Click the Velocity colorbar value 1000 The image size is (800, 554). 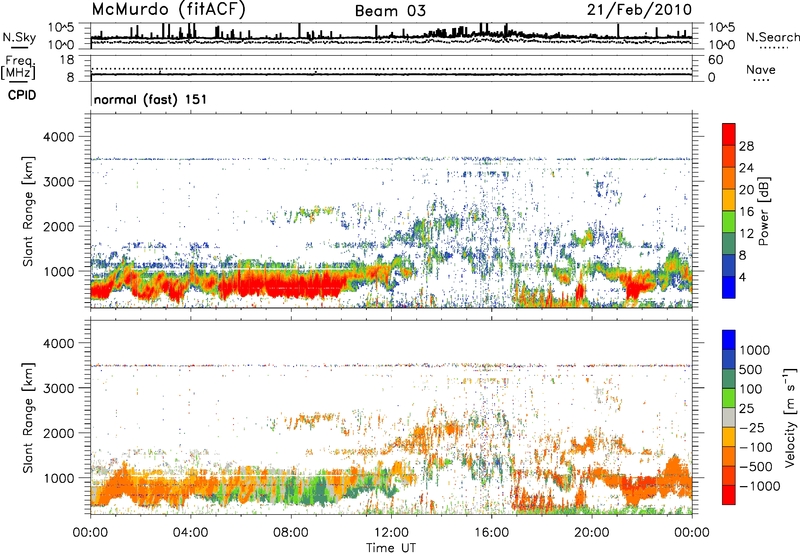755,350
